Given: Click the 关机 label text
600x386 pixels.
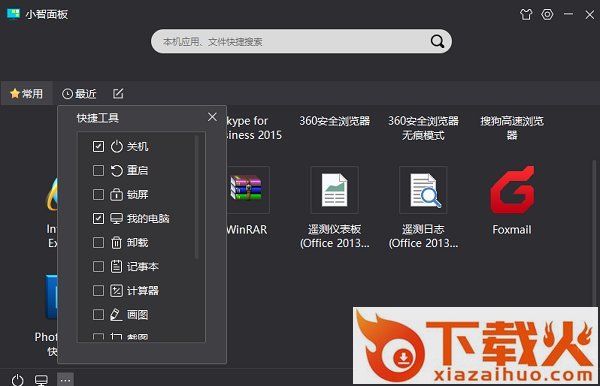Looking at the screenshot, I should click(137, 146).
